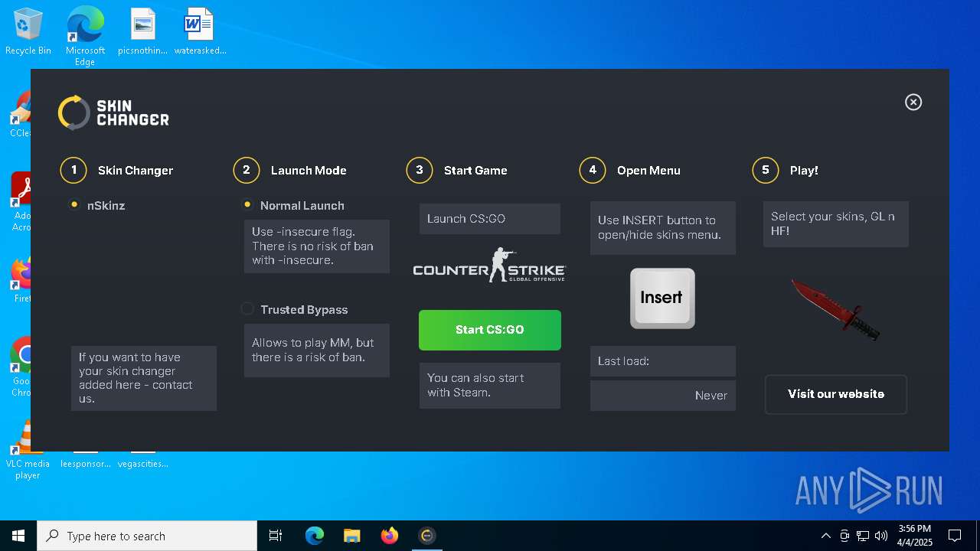Click the network icon in system tray

click(863, 536)
